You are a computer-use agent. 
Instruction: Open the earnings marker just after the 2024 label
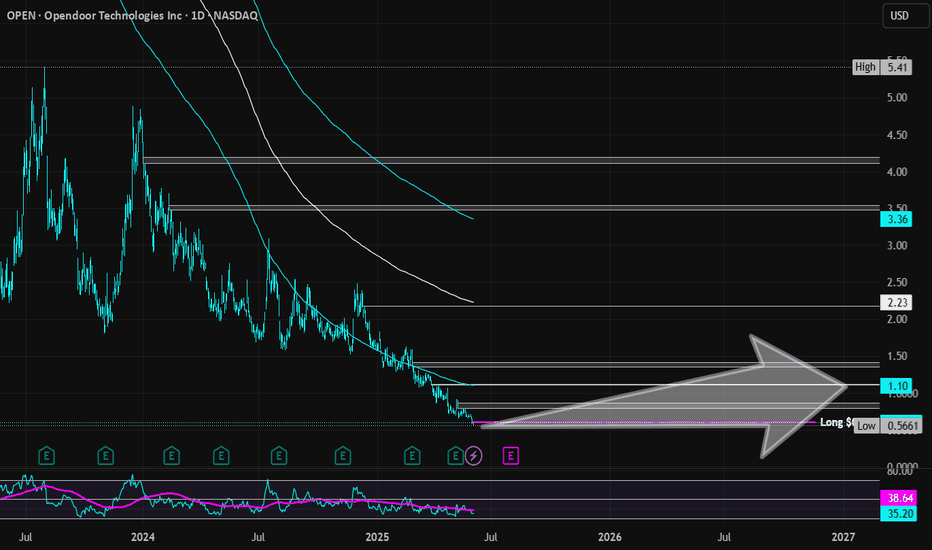click(171, 456)
